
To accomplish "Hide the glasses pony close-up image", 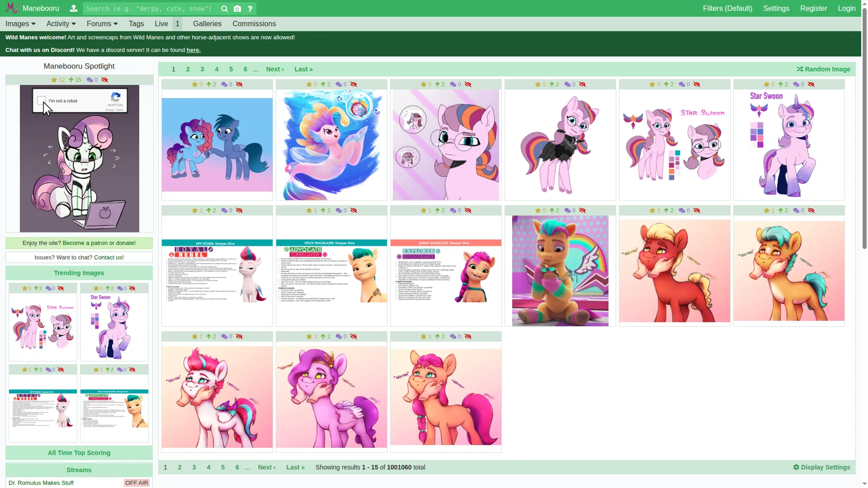I will [x=468, y=84].
